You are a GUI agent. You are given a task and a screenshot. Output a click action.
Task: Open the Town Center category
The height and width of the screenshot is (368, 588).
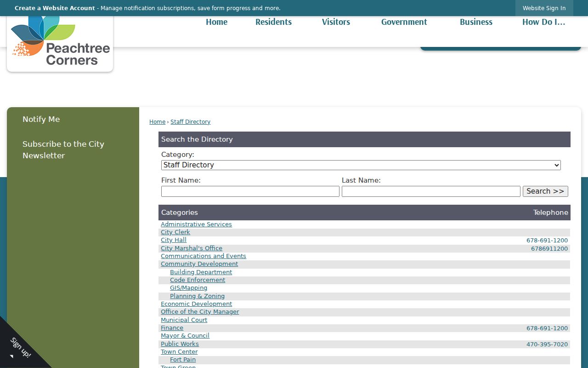(179, 352)
